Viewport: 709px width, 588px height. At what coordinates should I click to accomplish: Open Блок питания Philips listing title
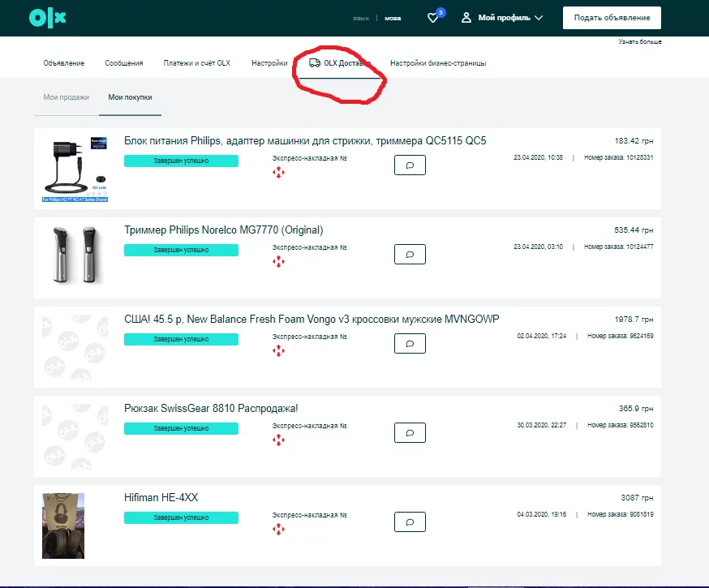pyautogui.click(x=305, y=141)
